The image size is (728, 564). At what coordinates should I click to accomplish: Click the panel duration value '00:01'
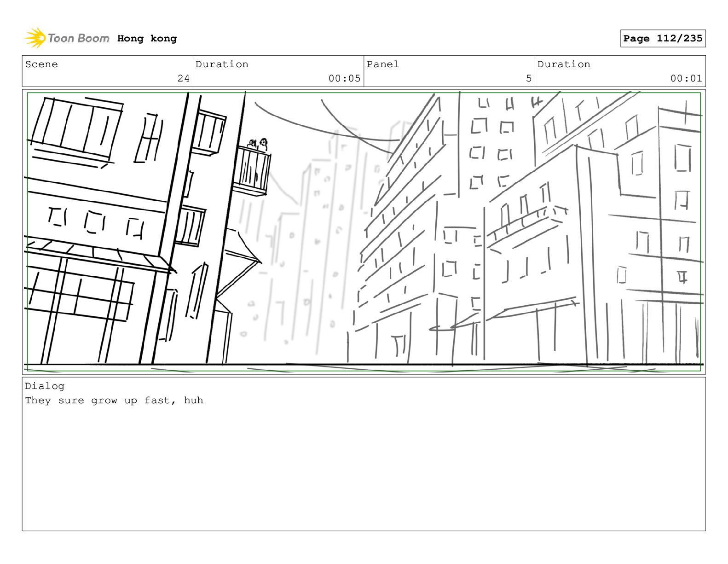pyautogui.click(x=686, y=78)
